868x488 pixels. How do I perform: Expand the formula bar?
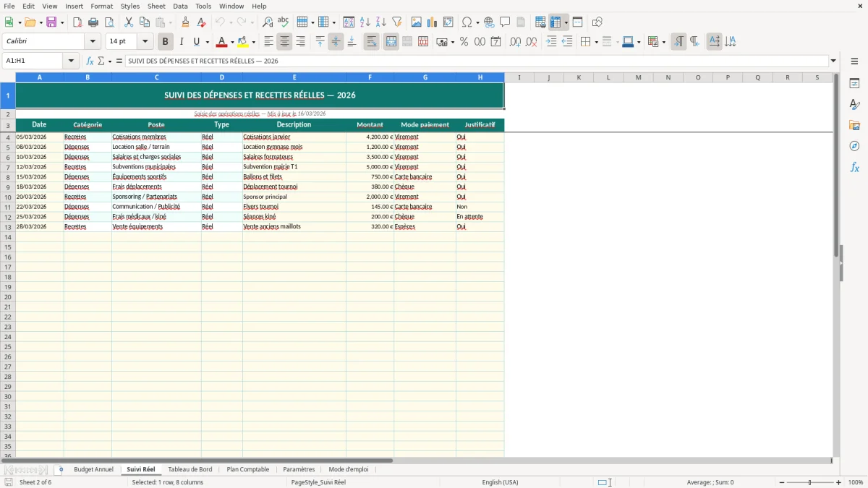pyautogui.click(x=833, y=61)
